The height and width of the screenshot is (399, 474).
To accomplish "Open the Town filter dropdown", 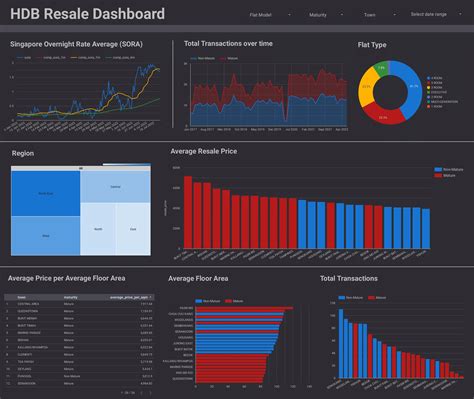I will [379, 15].
